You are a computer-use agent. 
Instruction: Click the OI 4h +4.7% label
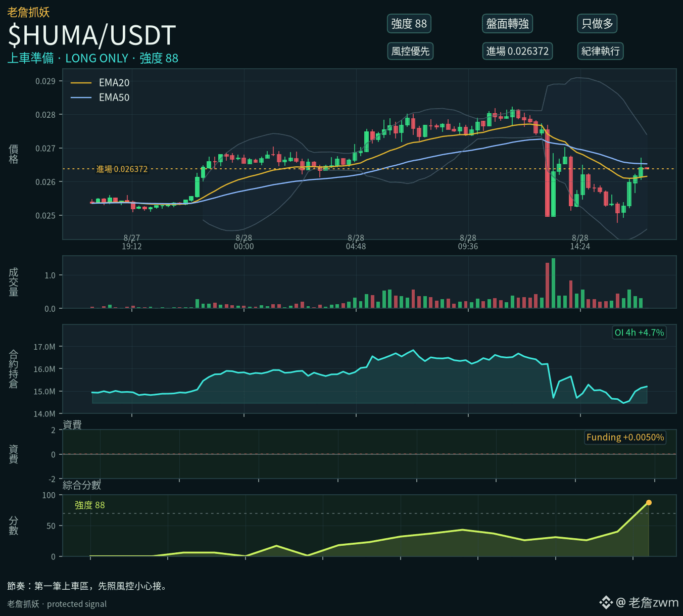639,333
